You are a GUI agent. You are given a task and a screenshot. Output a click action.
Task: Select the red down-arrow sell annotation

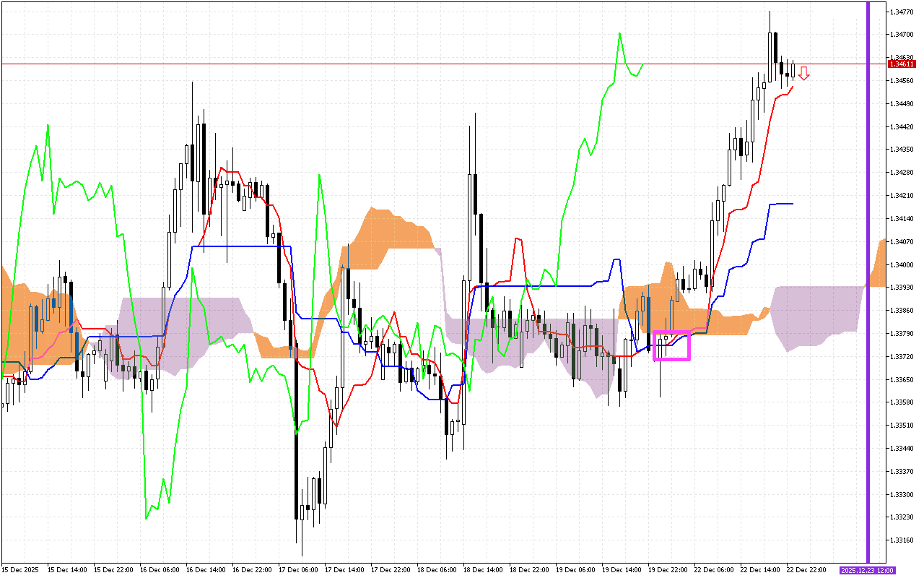pyautogui.click(x=803, y=72)
